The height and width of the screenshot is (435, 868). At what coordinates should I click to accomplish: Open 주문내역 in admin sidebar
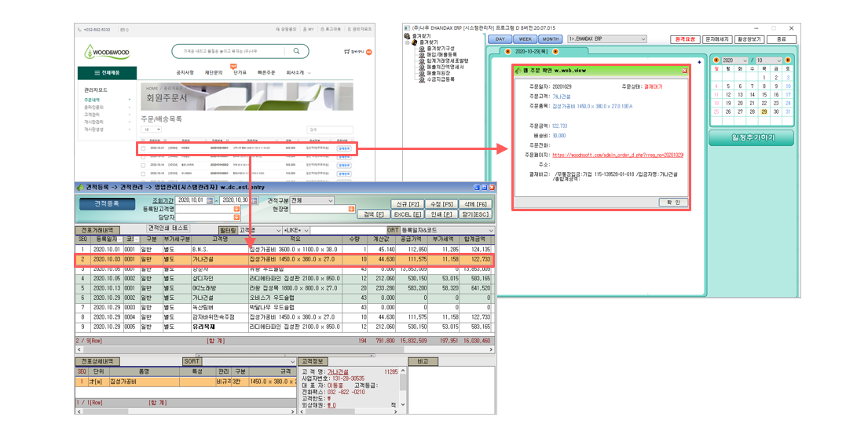92,100
